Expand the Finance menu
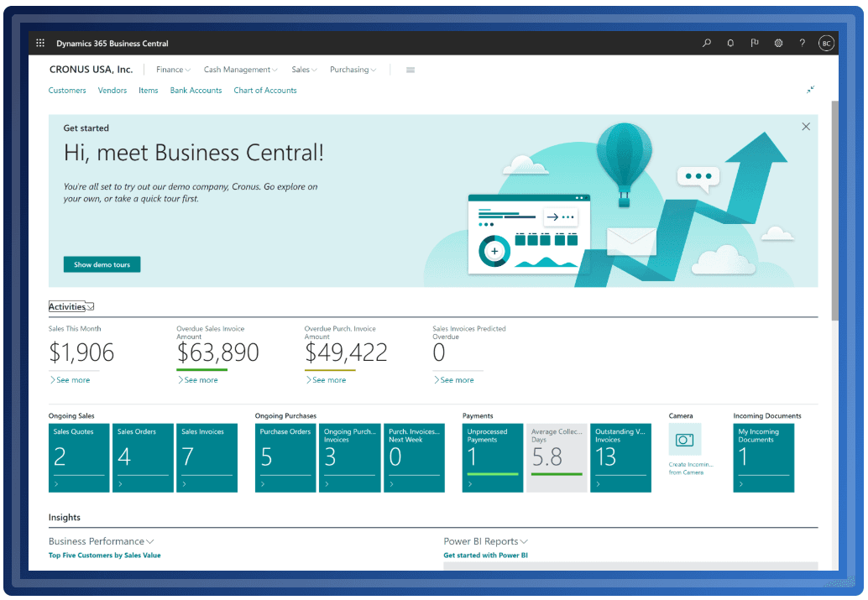This screenshot has height=600, width=868. pyautogui.click(x=173, y=70)
